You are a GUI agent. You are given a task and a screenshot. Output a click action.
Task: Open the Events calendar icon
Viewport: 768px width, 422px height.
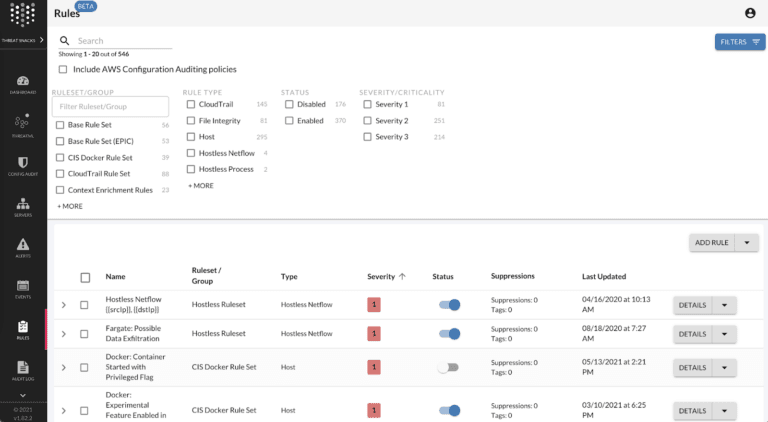click(22, 288)
